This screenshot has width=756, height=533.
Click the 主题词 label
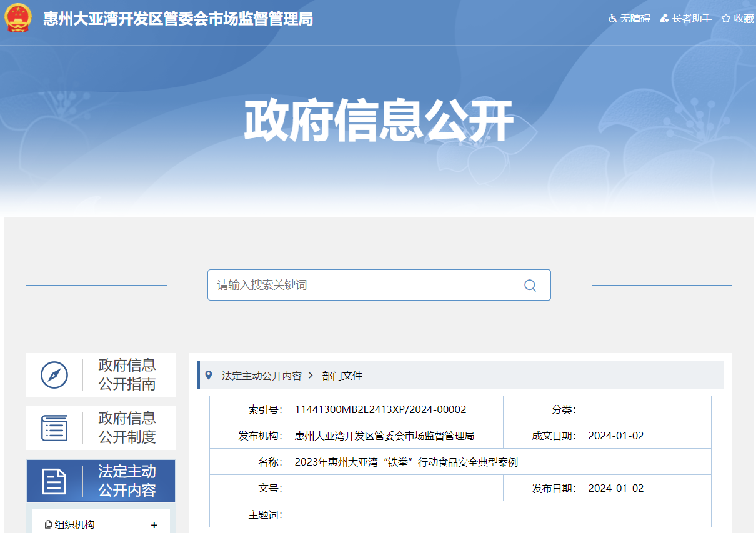[x=266, y=515]
